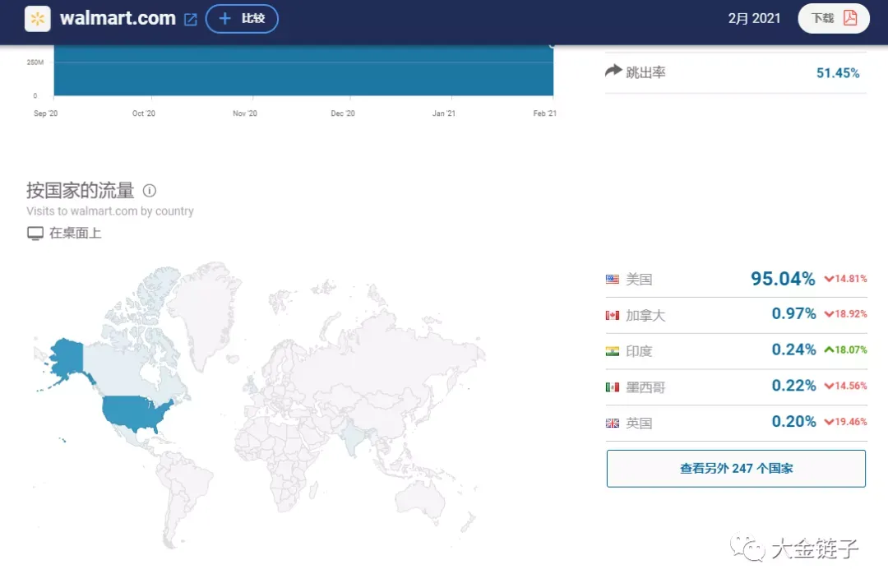Click the India flag icon
Image resolution: width=888 pixels, height=588 pixels.
point(613,351)
